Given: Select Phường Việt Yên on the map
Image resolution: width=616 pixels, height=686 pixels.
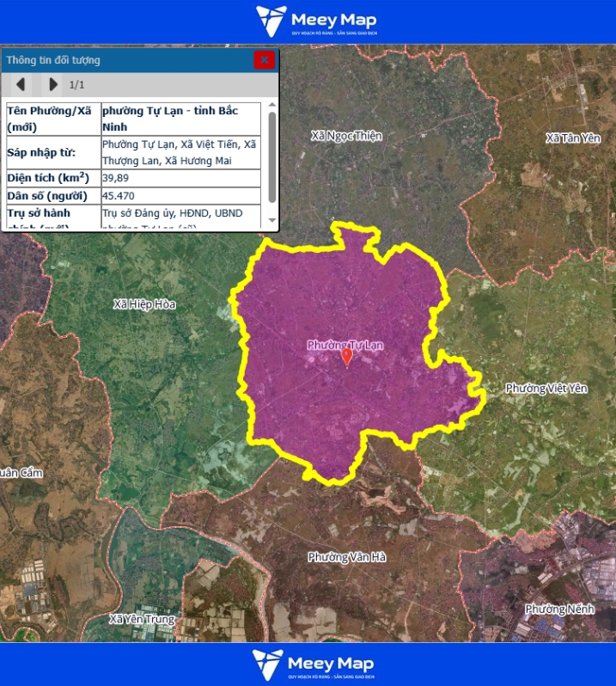Looking at the screenshot, I should point(546,389).
